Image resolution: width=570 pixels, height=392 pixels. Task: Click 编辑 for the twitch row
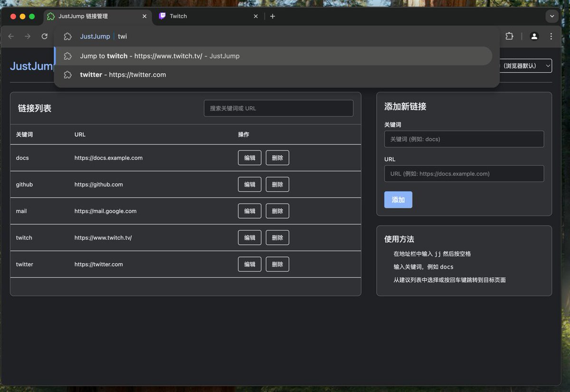tap(250, 238)
